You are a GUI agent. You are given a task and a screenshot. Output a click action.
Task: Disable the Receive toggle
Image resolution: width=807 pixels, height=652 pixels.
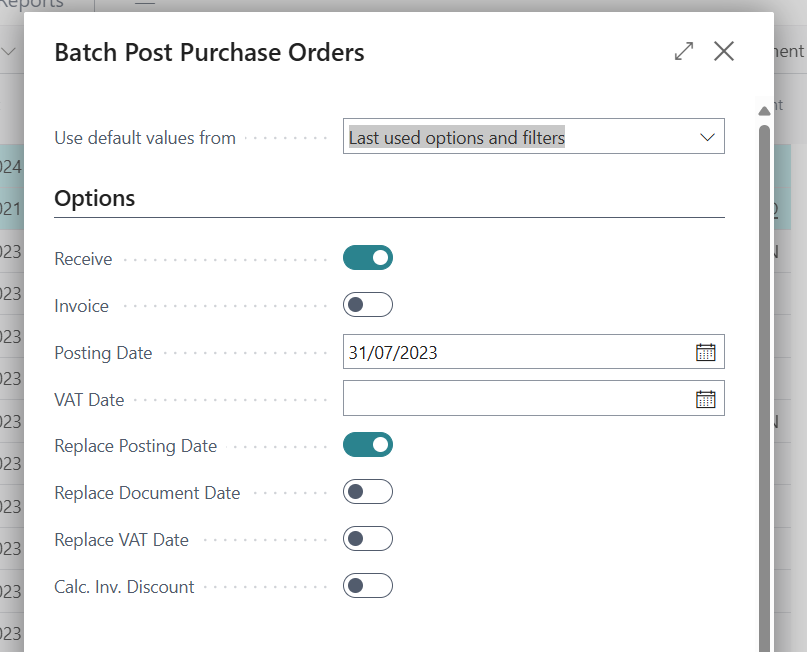pyautogui.click(x=368, y=258)
